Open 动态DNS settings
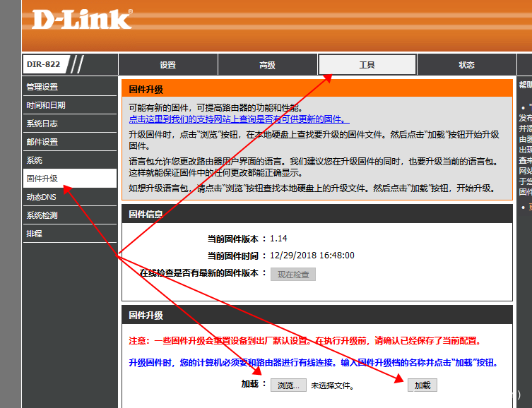The width and height of the screenshot is (532, 408). click(69, 197)
